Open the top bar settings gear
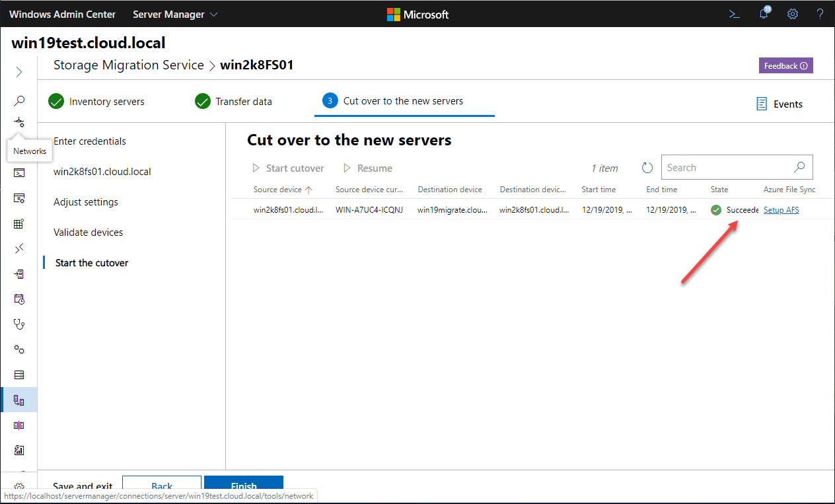 click(x=793, y=14)
